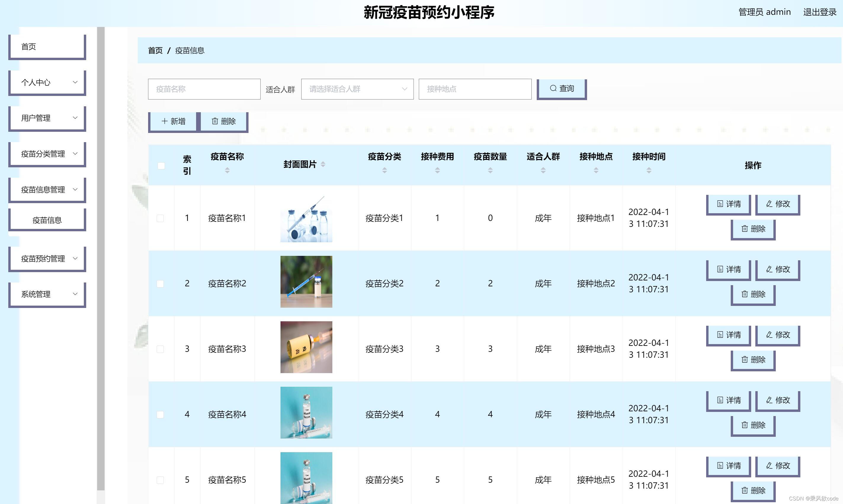This screenshot has height=504, width=843.
Task: Click the 疫苗名称 search input field
Action: [204, 89]
